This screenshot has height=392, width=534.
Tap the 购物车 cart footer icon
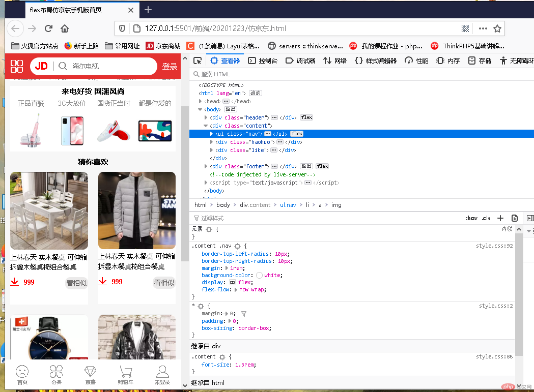pyautogui.click(x=125, y=375)
